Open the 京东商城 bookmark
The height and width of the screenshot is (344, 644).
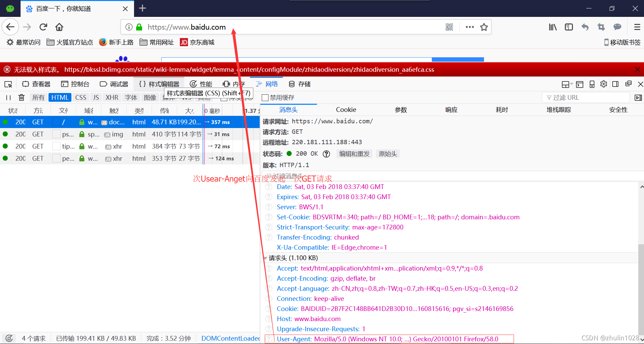pyautogui.click(x=197, y=42)
